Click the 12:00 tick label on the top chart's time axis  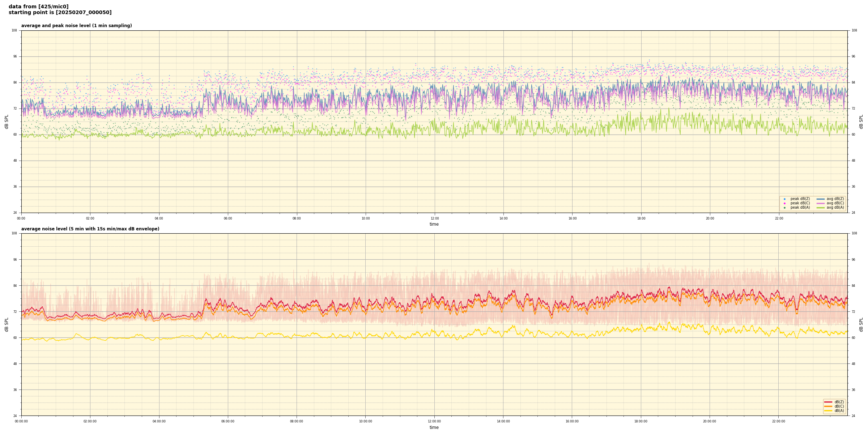[434, 218]
